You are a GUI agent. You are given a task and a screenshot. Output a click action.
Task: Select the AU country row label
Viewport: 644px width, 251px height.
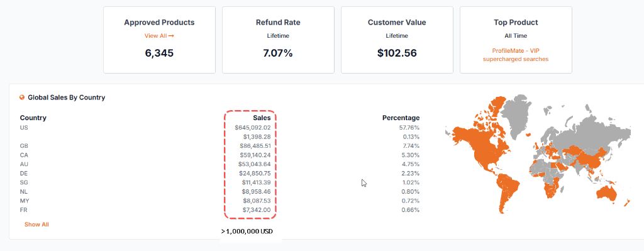[x=24, y=164]
